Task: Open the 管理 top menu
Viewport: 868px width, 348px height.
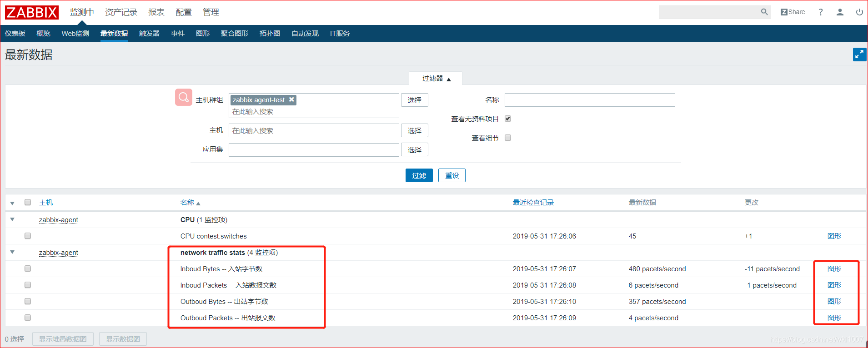Action: pyautogui.click(x=211, y=12)
